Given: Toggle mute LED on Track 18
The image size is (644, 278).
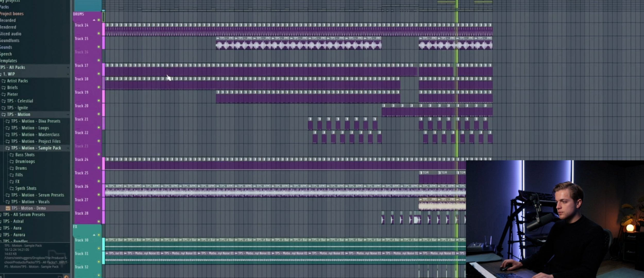Looking at the screenshot, I should click(x=99, y=87).
